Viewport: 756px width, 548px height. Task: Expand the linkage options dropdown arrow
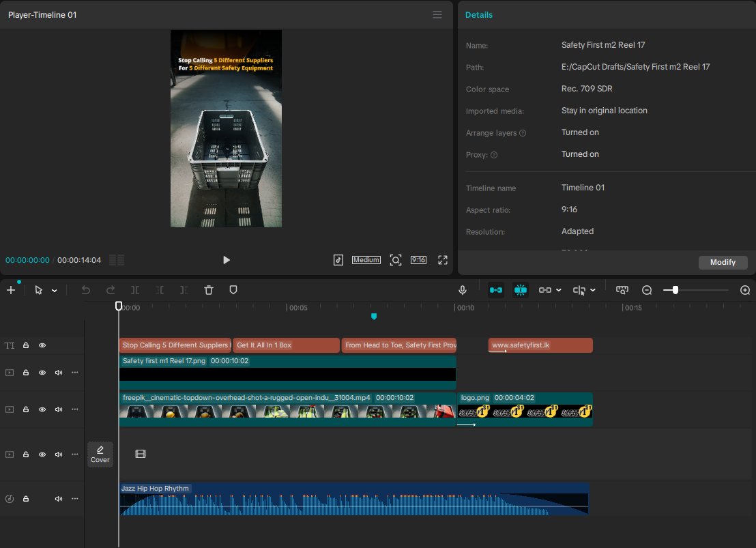coord(559,291)
